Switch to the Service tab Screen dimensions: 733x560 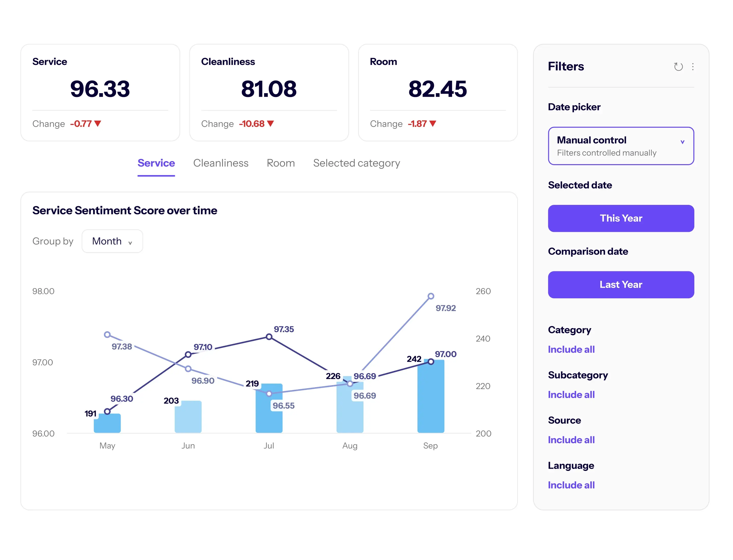[x=156, y=163]
